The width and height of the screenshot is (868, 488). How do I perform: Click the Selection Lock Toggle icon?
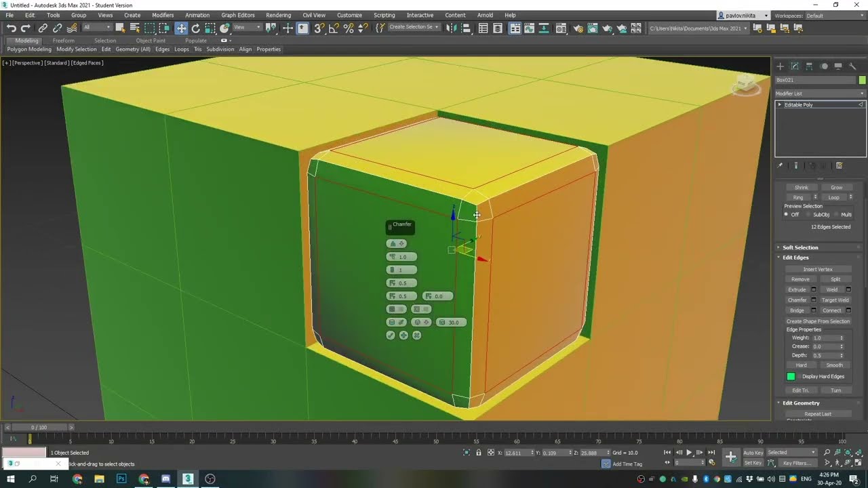[x=479, y=452]
